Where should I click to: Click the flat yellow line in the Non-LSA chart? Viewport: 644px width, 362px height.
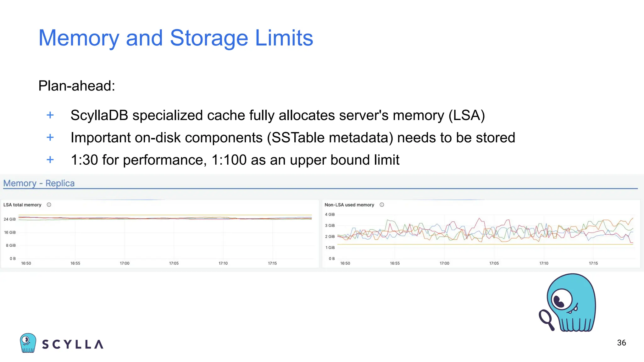(x=409, y=244)
